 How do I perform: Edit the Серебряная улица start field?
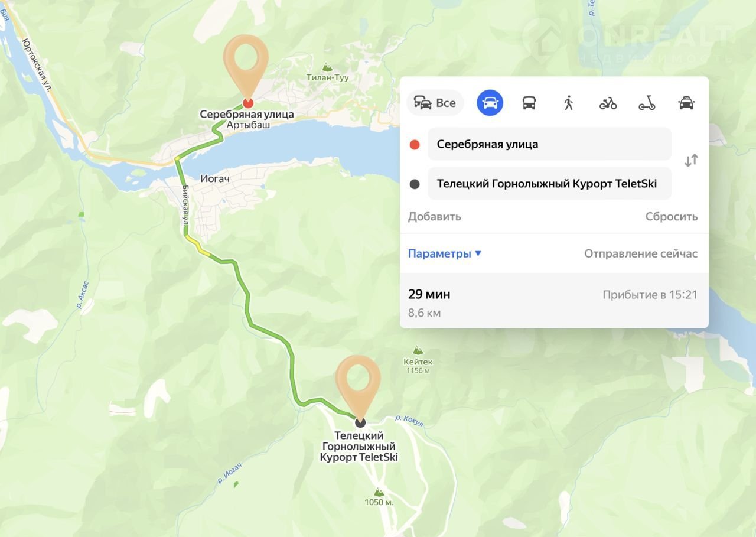(x=549, y=144)
